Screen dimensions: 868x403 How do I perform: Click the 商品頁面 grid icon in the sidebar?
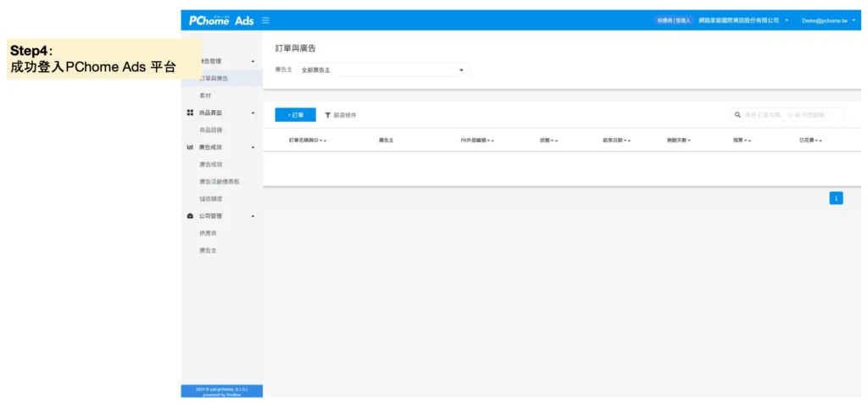point(191,113)
